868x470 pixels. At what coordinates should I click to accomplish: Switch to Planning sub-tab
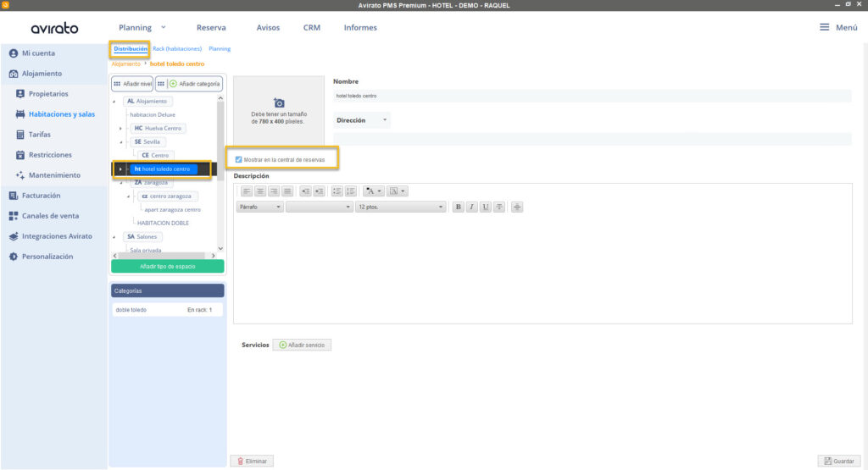220,48
